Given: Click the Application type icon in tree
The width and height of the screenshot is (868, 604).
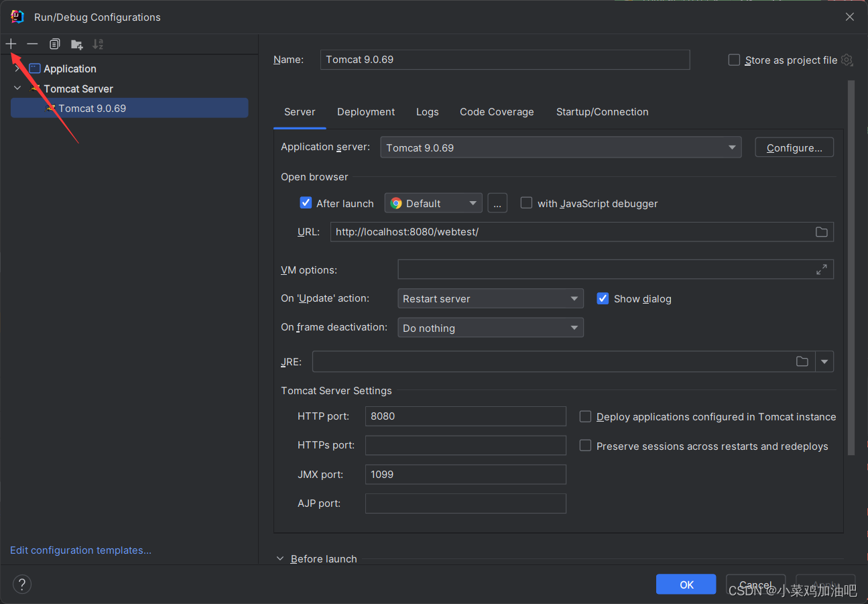Looking at the screenshot, I should click(x=35, y=68).
